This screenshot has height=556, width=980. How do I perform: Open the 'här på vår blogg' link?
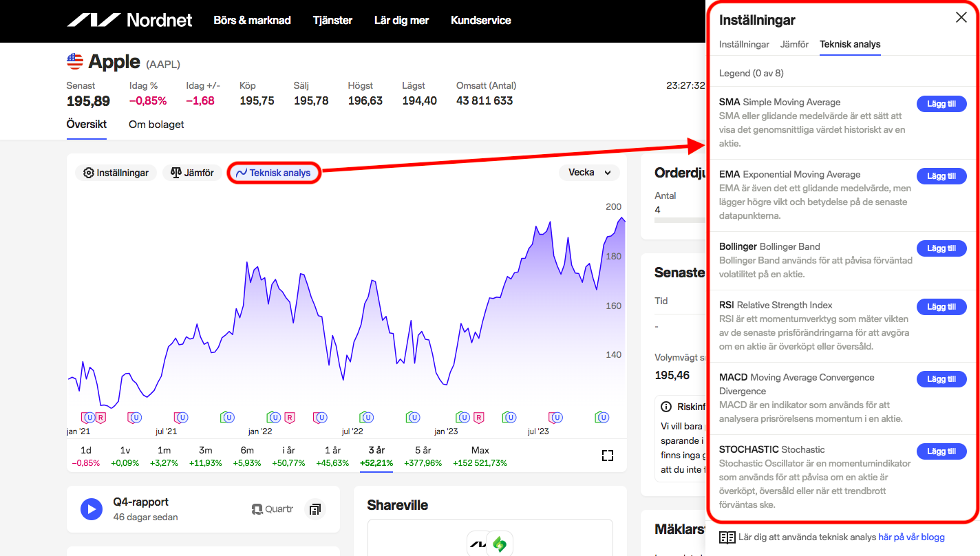pyautogui.click(x=911, y=537)
